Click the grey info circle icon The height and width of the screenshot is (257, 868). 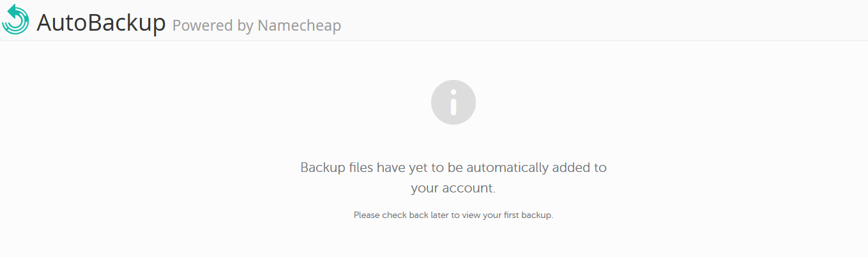tap(453, 102)
